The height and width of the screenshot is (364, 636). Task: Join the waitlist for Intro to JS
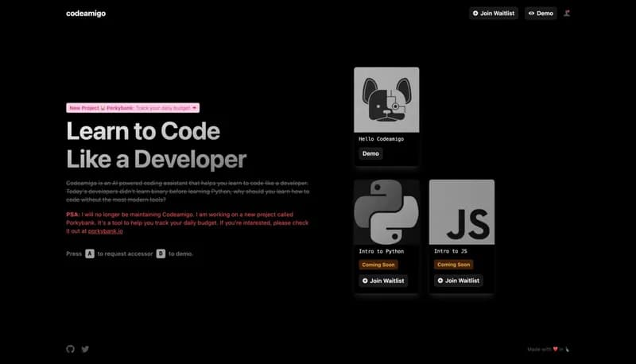coord(459,281)
